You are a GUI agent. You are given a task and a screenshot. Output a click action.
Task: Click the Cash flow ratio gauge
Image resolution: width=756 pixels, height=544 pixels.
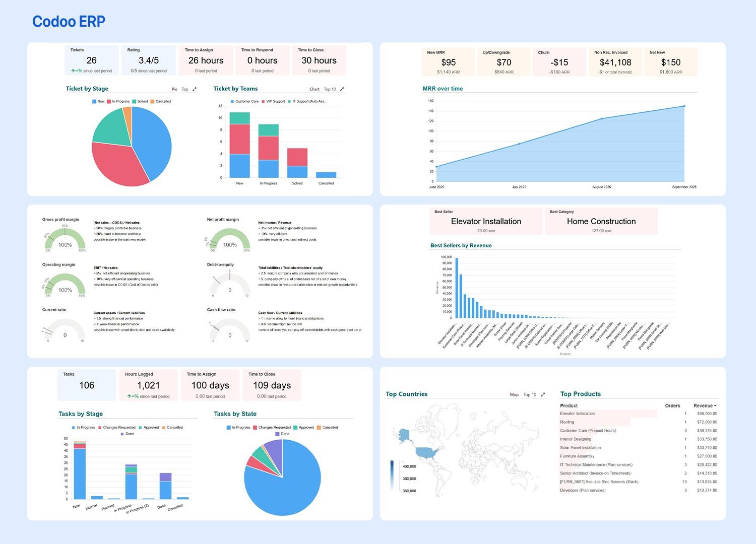coord(230,330)
